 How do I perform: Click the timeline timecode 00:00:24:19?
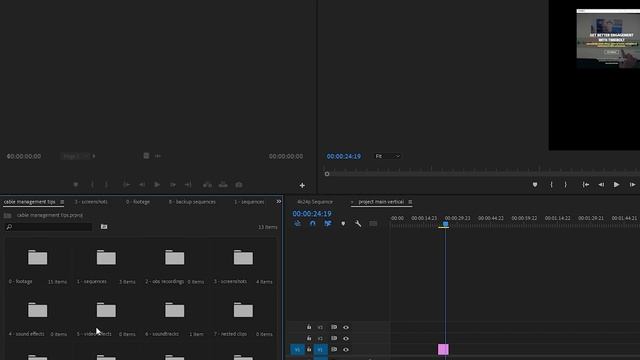(x=312, y=213)
